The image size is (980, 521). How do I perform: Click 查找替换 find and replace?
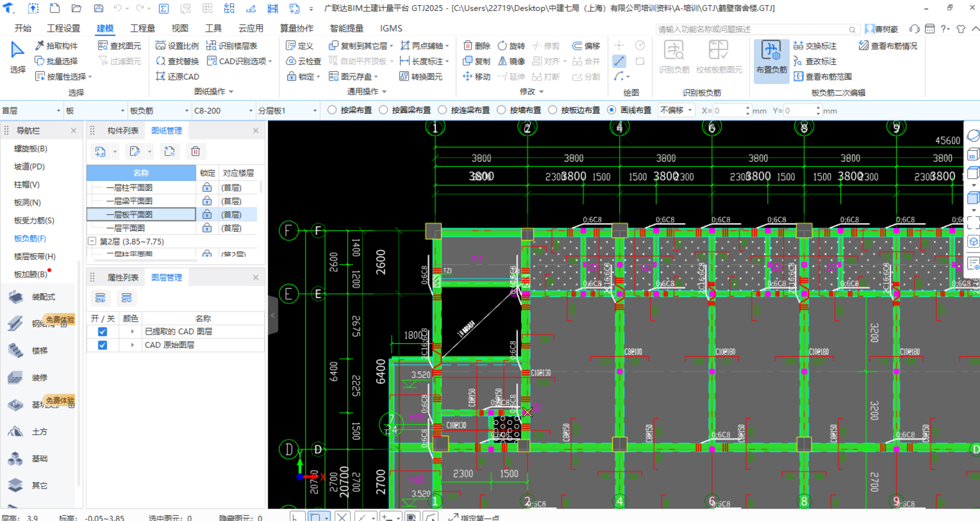(177, 61)
